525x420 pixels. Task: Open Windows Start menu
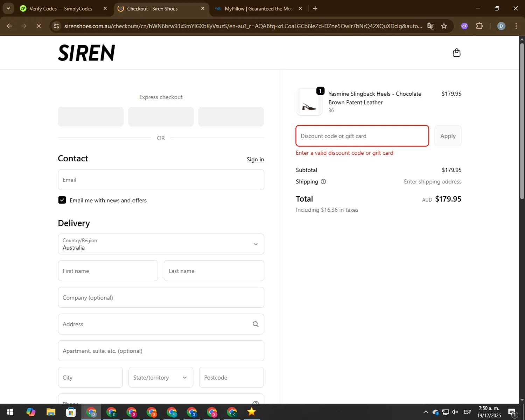10,412
